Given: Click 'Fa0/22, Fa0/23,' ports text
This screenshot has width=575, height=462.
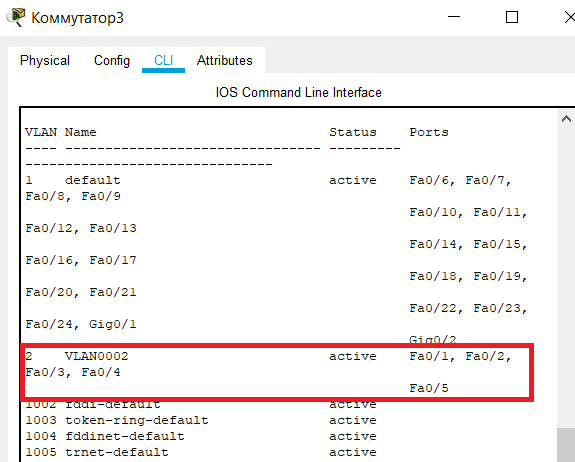Looking at the screenshot, I should click(468, 308).
